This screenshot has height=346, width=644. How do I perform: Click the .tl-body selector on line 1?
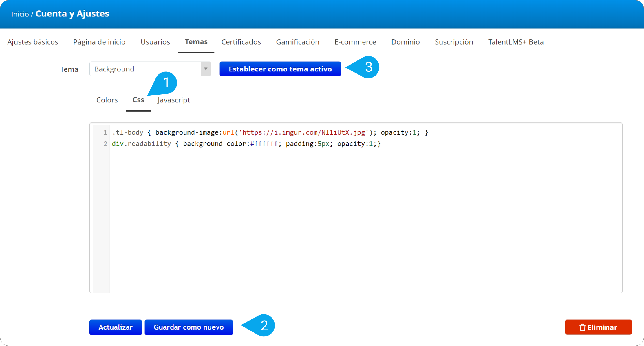pyautogui.click(x=127, y=132)
